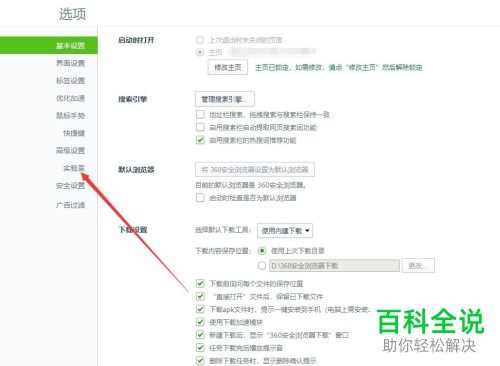Toggle 删除下载任务时显示删除确认提示 checkbox

(200, 360)
